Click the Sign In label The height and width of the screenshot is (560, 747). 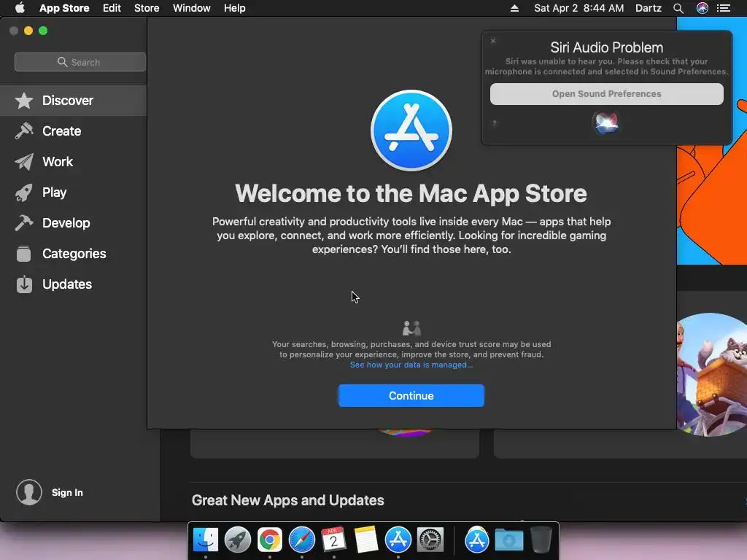(67, 492)
